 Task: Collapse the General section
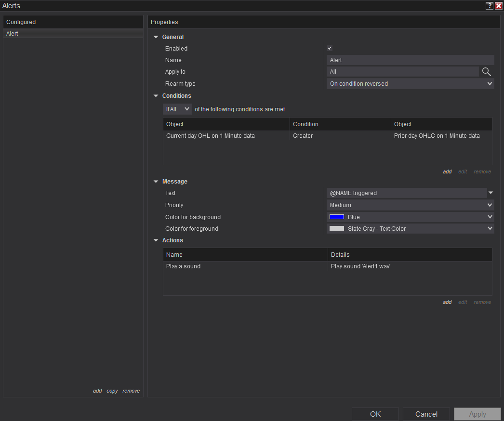pos(156,37)
